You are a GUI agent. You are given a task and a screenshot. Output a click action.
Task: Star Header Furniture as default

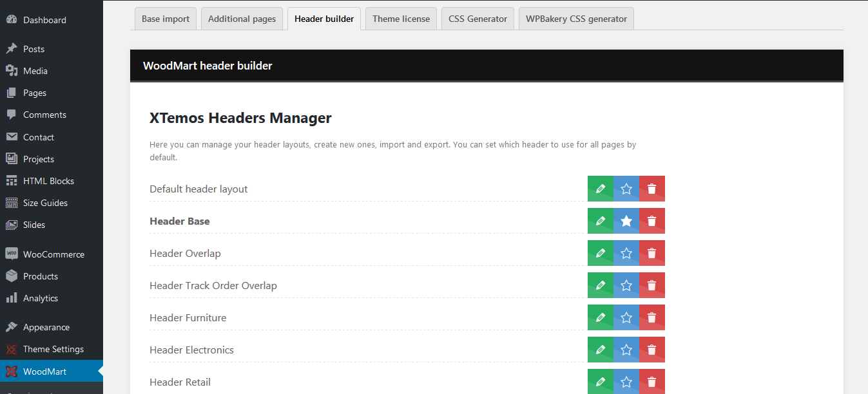coord(626,317)
